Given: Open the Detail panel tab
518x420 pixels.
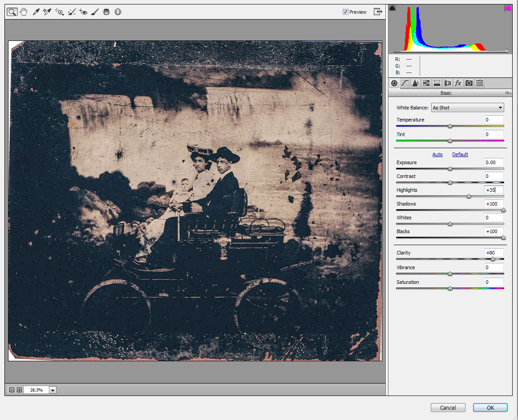Looking at the screenshot, I should [416, 83].
